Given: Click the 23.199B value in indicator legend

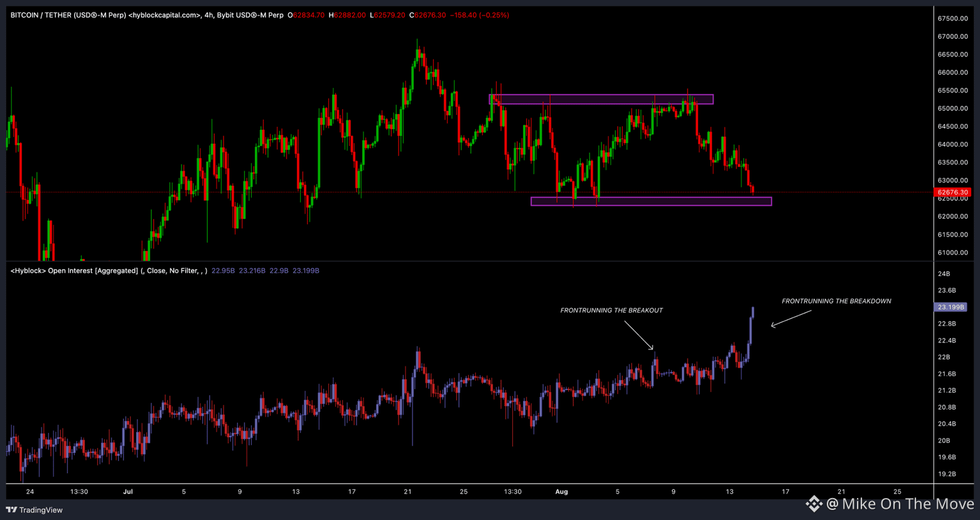Looking at the screenshot, I should [x=306, y=271].
